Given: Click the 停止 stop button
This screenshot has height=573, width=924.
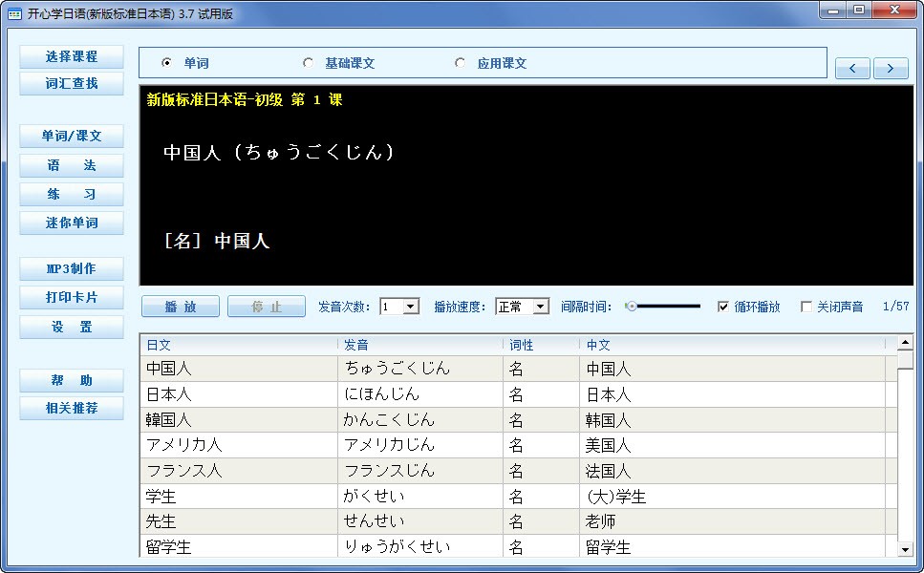Looking at the screenshot, I should click(x=267, y=307).
